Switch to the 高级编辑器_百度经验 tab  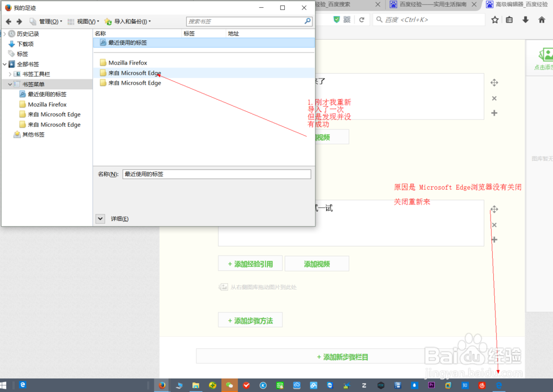(x=518, y=5)
